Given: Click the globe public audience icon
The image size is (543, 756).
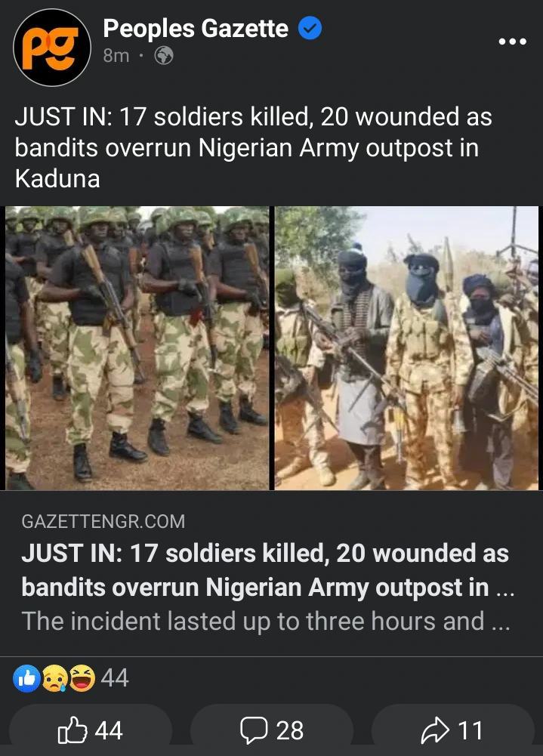Looking at the screenshot, I should pos(164,56).
